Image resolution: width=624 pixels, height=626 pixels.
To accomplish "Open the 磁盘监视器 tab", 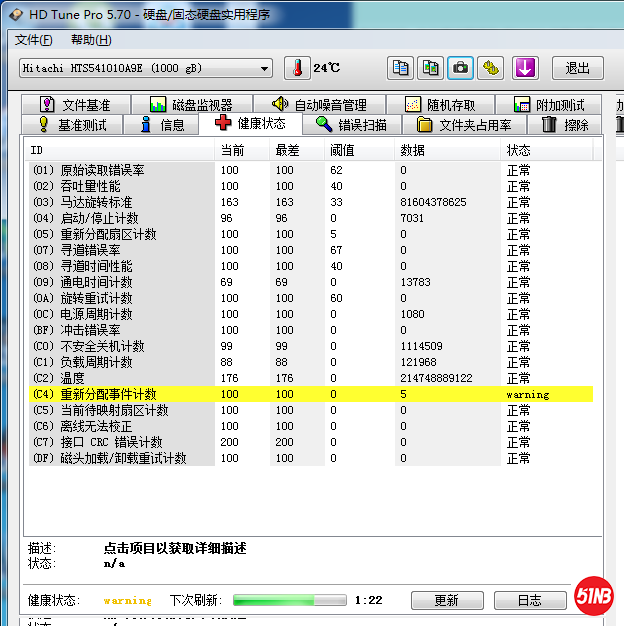I will click(x=190, y=105).
